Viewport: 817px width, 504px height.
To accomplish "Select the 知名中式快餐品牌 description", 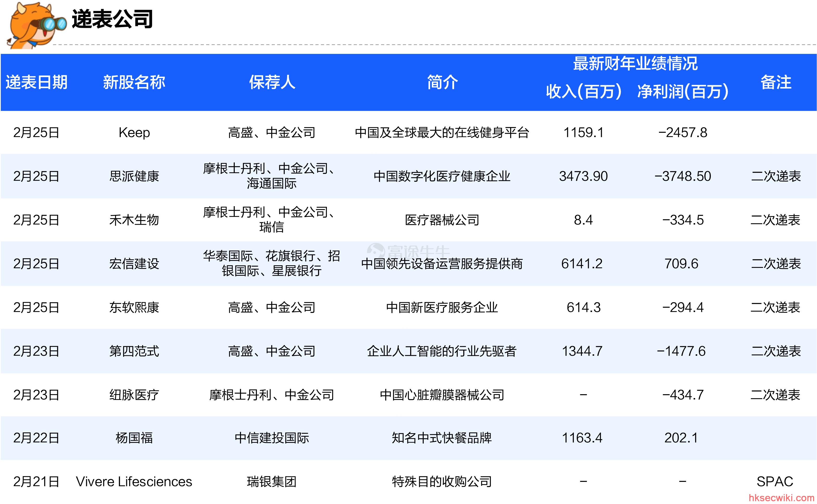I will pos(442,438).
